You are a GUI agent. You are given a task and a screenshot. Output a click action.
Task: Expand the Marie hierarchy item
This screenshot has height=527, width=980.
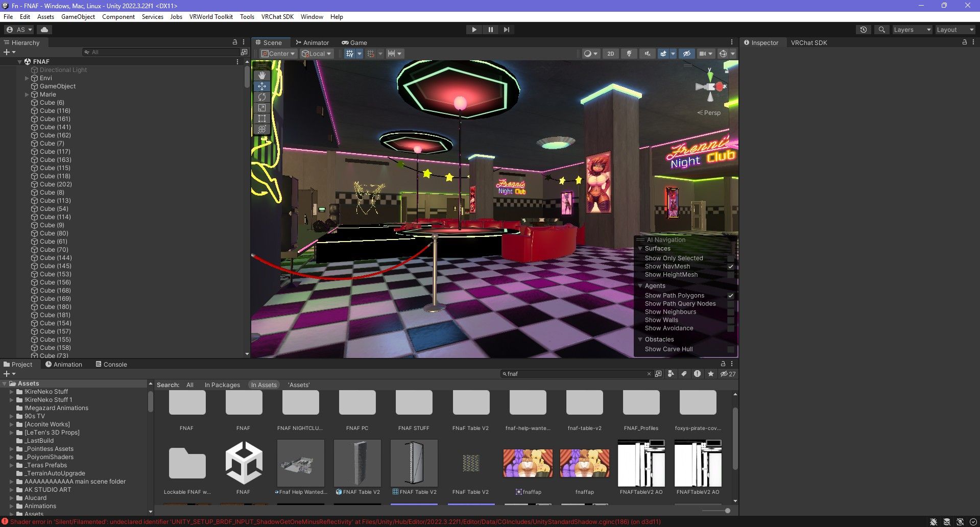point(27,94)
